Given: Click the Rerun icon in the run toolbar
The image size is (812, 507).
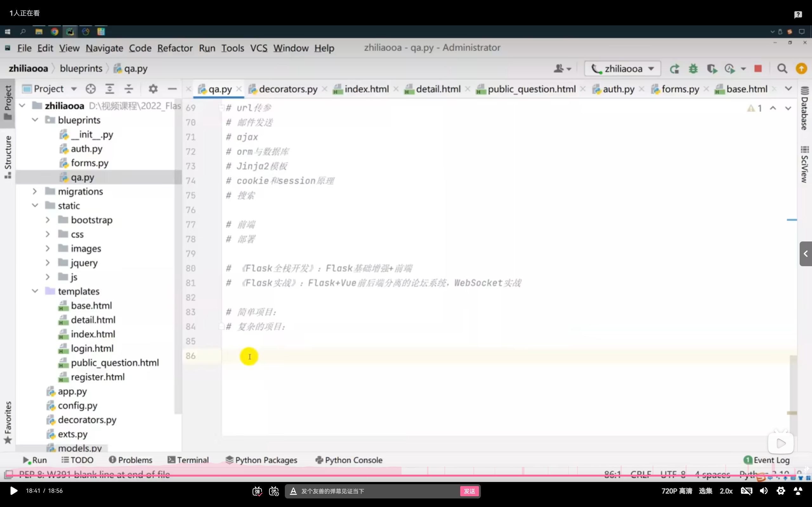Looking at the screenshot, I should tap(674, 69).
